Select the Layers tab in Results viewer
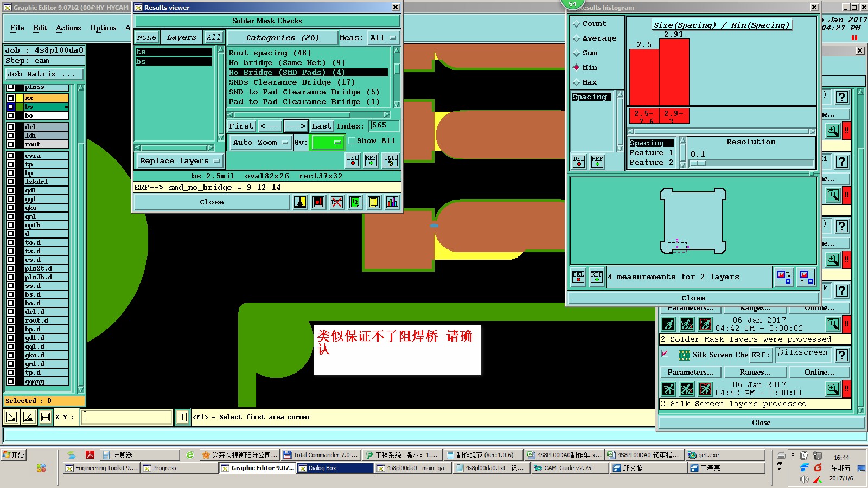Image resolution: width=868 pixels, height=488 pixels. 182,37
